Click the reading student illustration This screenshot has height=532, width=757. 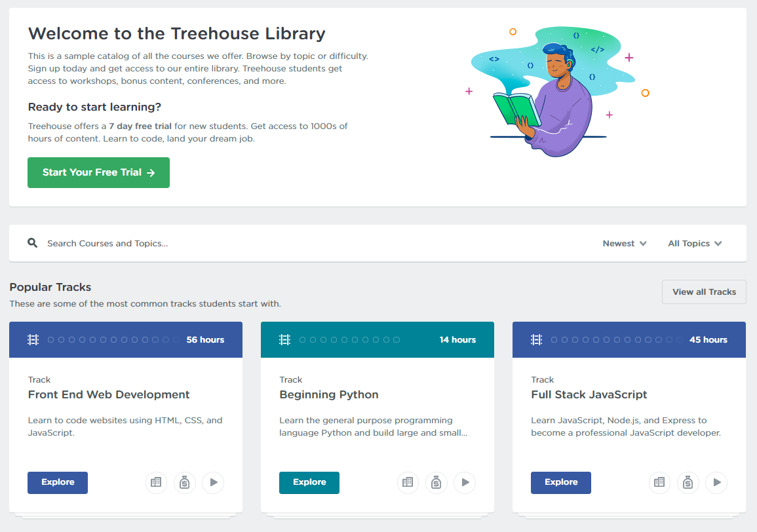click(558, 92)
